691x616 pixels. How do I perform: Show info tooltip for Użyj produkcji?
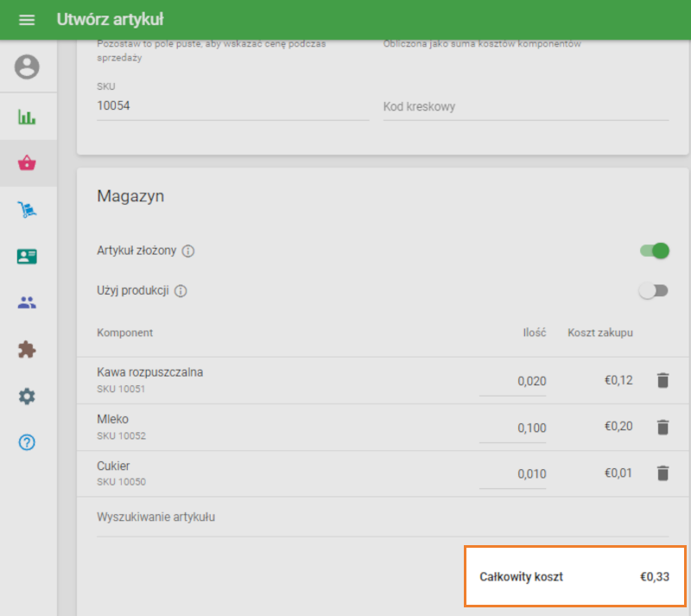pyautogui.click(x=181, y=291)
